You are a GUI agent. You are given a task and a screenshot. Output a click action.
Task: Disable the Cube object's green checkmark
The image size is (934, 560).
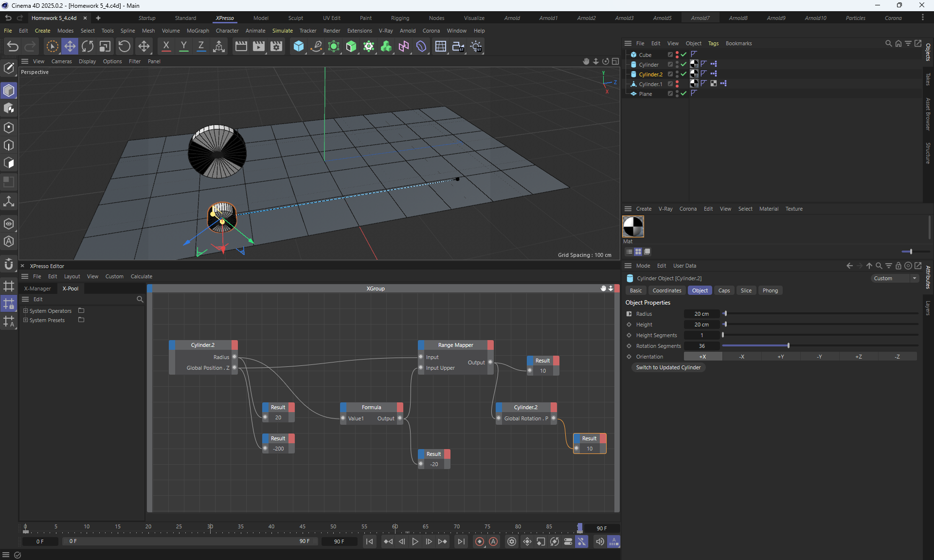click(x=683, y=54)
